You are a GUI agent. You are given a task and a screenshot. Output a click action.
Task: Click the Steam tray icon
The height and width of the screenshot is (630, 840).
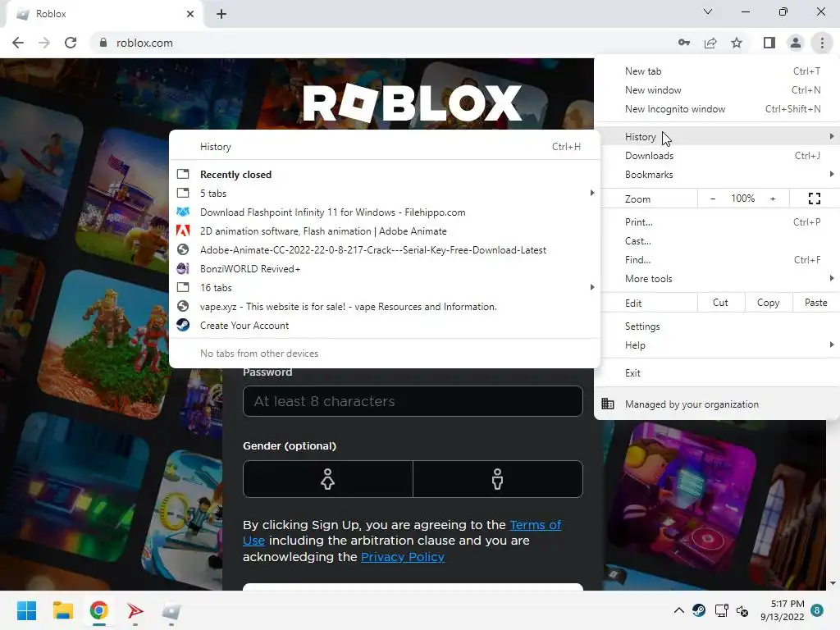click(699, 610)
